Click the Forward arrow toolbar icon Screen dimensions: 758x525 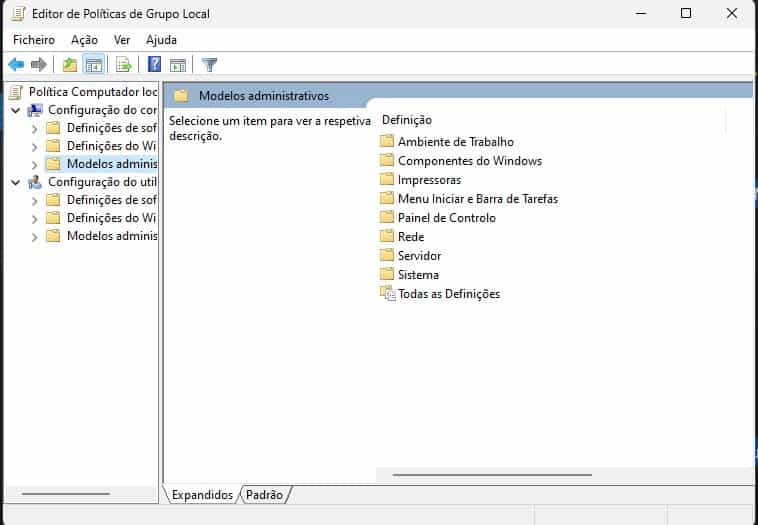click(39, 65)
